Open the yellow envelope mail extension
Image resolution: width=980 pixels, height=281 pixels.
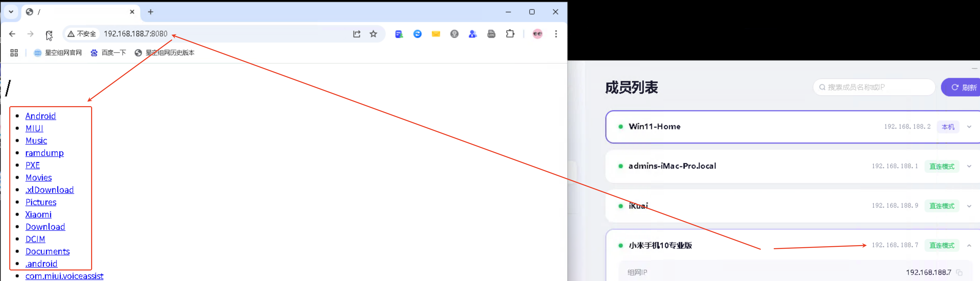coord(435,34)
